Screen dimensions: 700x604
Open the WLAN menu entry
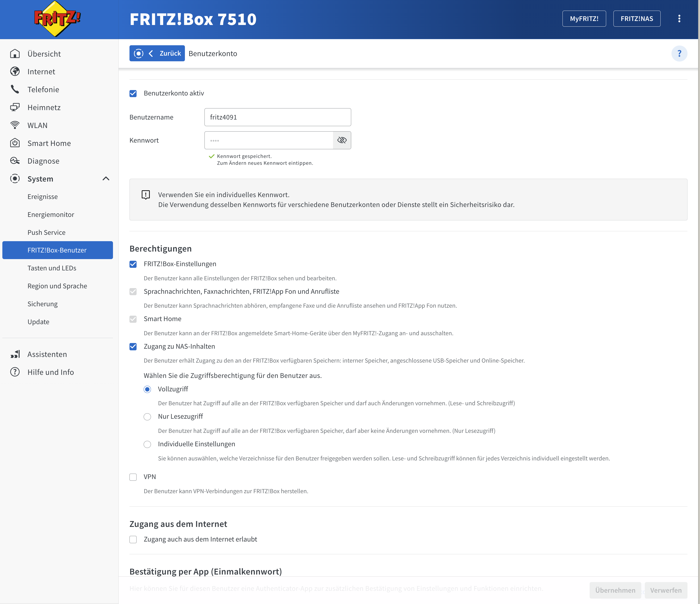pos(58,125)
